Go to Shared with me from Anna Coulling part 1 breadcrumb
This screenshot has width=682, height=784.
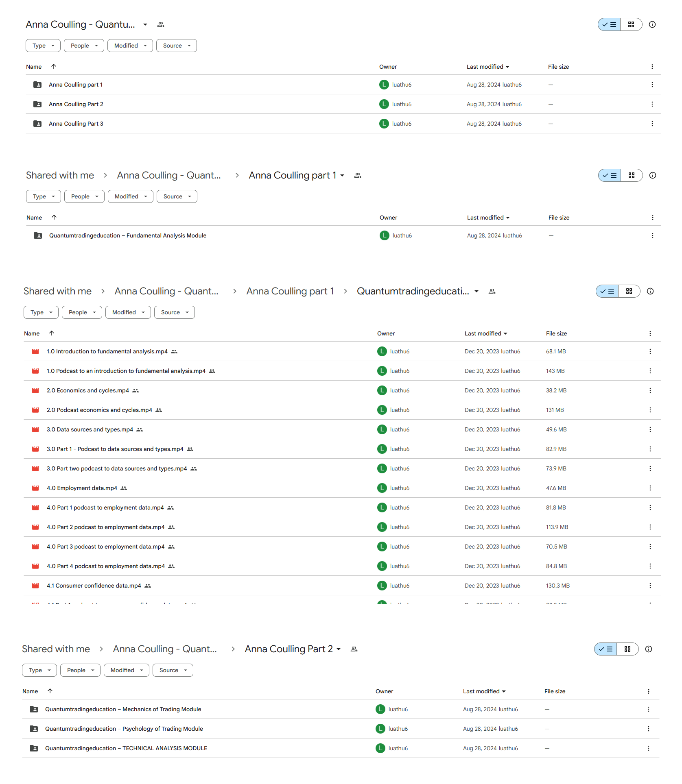coord(60,175)
